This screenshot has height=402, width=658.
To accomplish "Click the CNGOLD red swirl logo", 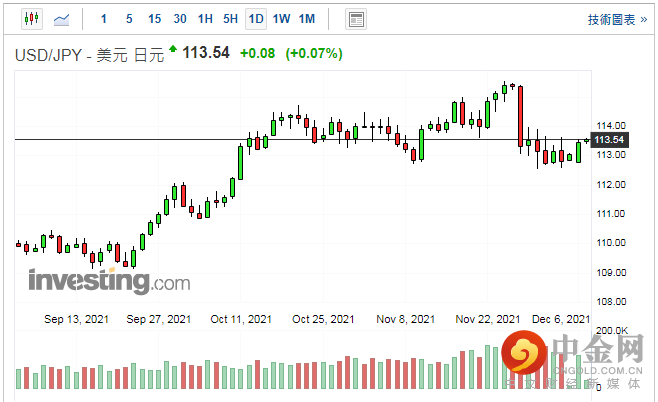I will [524, 352].
